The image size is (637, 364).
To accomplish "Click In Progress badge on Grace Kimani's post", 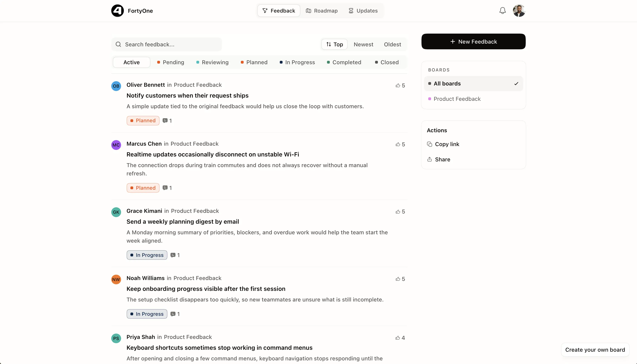I will click(147, 255).
